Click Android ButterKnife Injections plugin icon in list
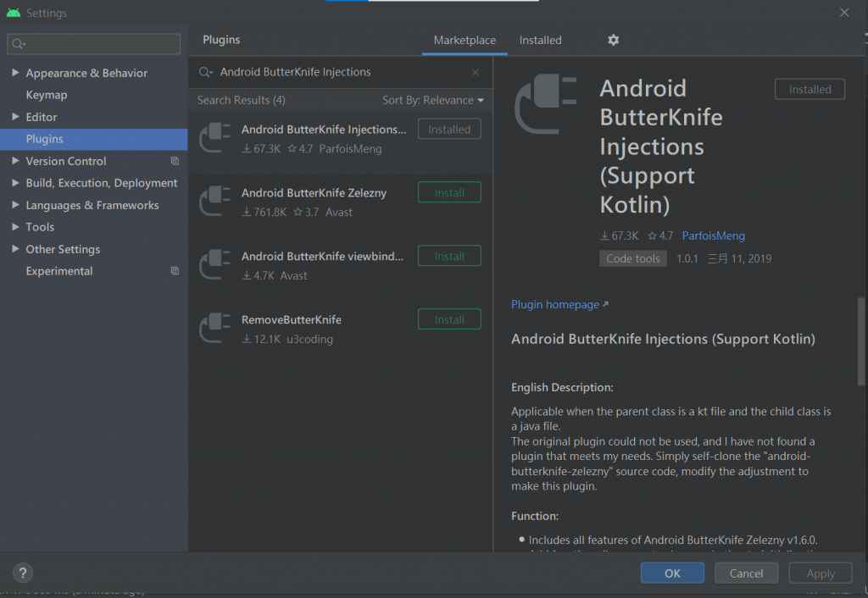This screenshot has width=868, height=598. (x=214, y=138)
